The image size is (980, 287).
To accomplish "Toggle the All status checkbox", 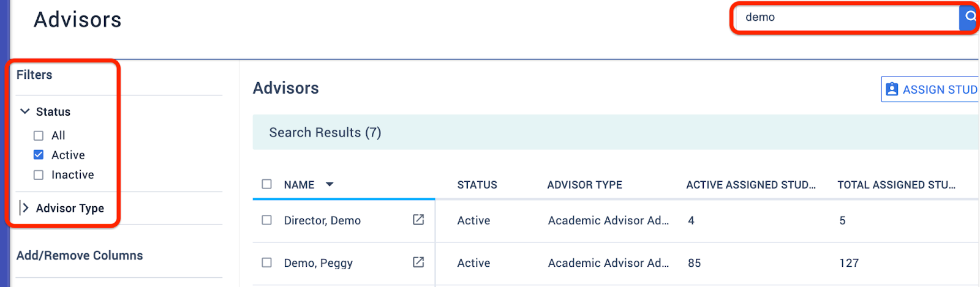I will click(x=39, y=136).
